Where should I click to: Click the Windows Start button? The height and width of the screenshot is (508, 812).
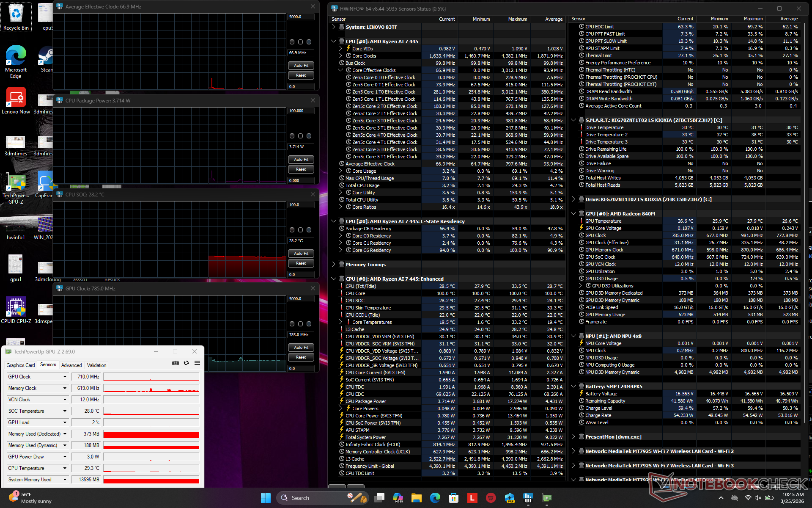coord(266,498)
